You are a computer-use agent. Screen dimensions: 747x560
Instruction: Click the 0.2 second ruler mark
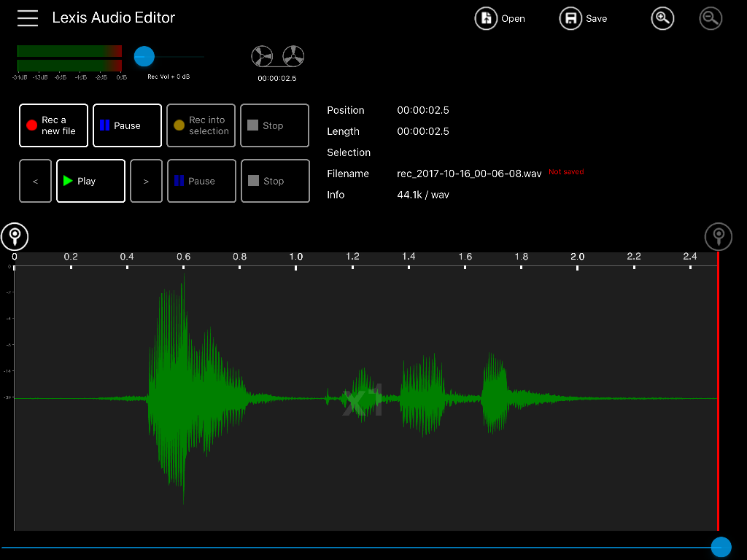click(x=71, y=257)
